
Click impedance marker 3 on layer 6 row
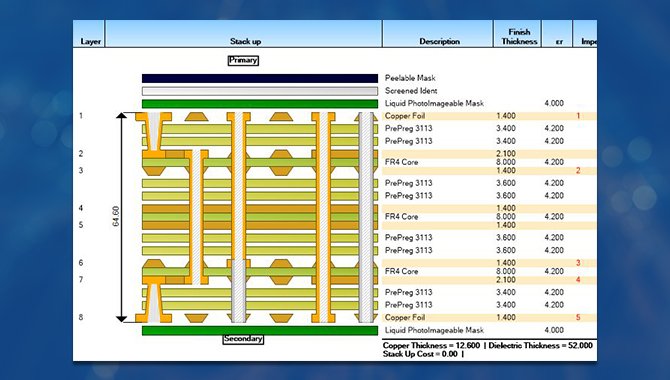tap(578, 263)
